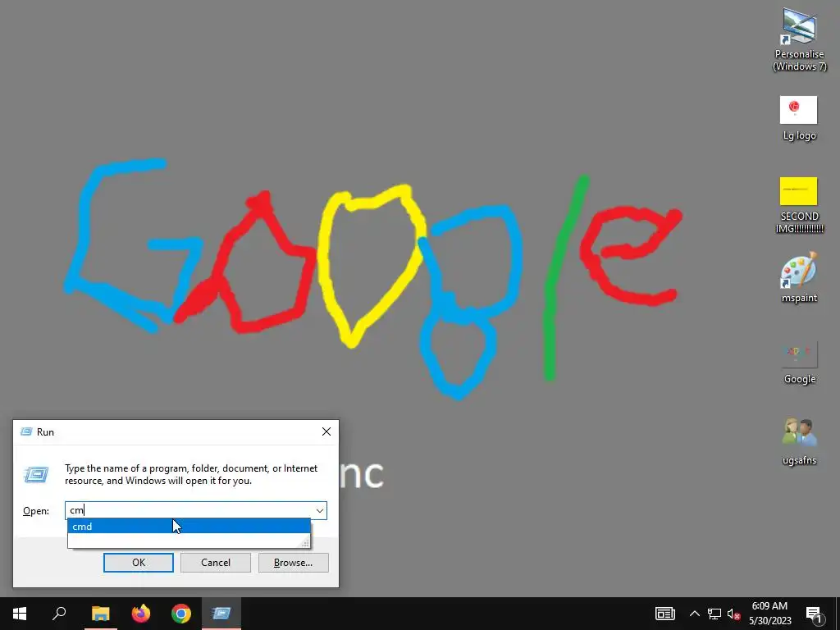This screenshot has height=630, width=840.
Task: Select the SECOND IMG desktop file
Action: tap(799, 204)
